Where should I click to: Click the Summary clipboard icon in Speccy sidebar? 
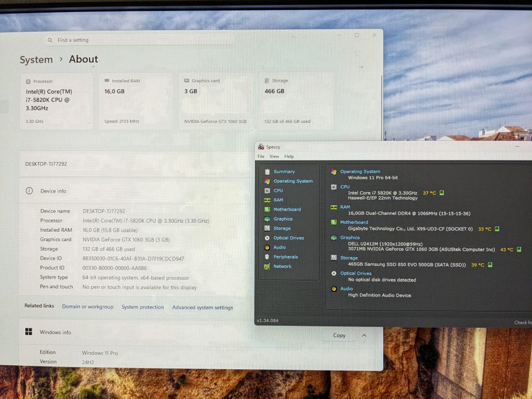[x=267, y=172]
